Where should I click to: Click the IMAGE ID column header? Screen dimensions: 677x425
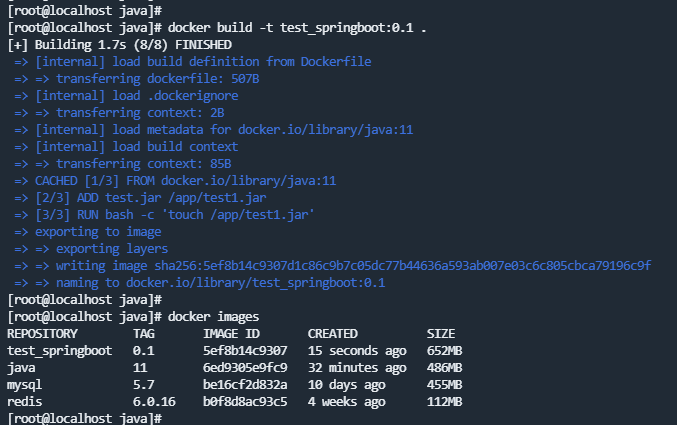(231, 334)
